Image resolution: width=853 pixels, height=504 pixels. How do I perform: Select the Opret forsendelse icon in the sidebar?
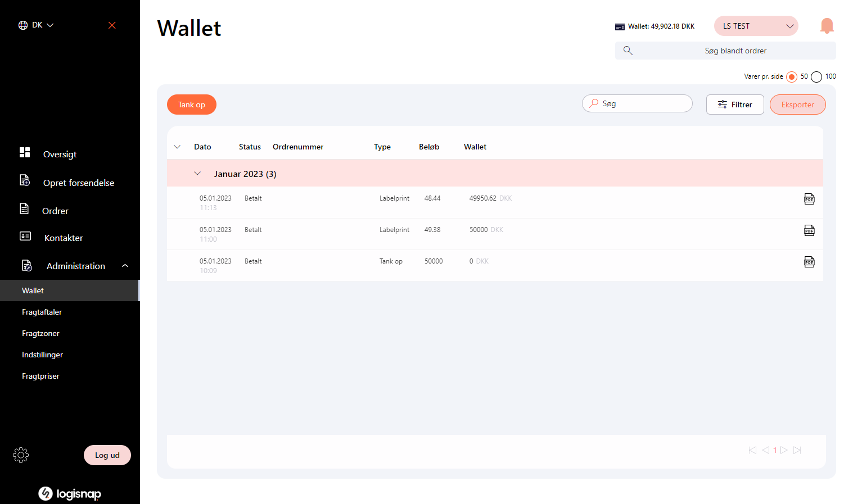[x=25, y=180]
